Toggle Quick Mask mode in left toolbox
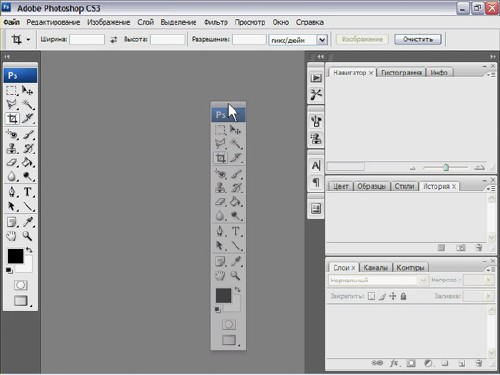The image size is (500, 375). click(x=21, y=285)
